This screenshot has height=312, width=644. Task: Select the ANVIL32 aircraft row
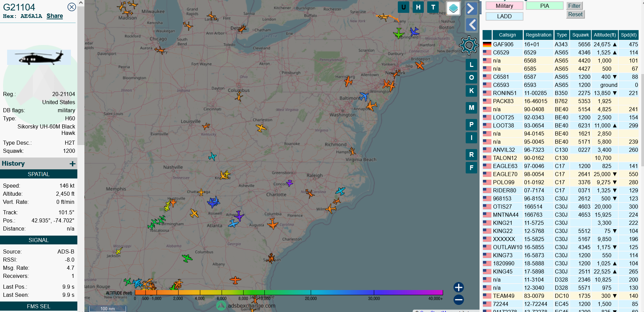(561, 150)
